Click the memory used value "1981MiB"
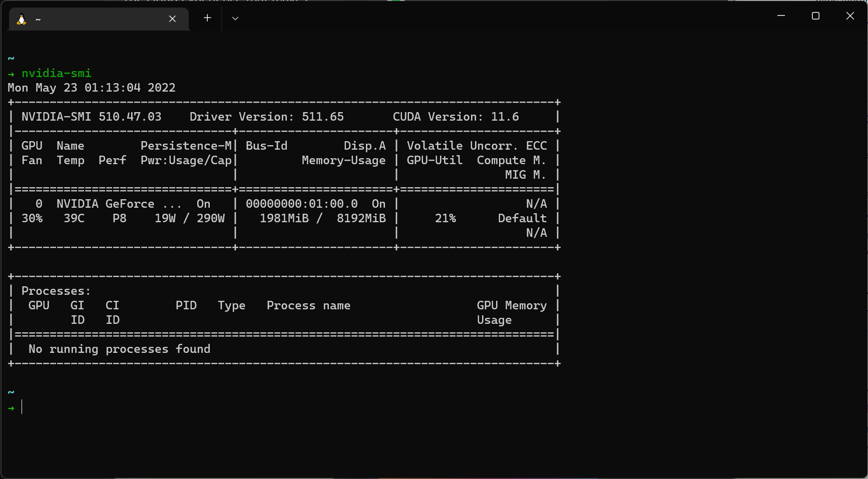 click(284, 219)
